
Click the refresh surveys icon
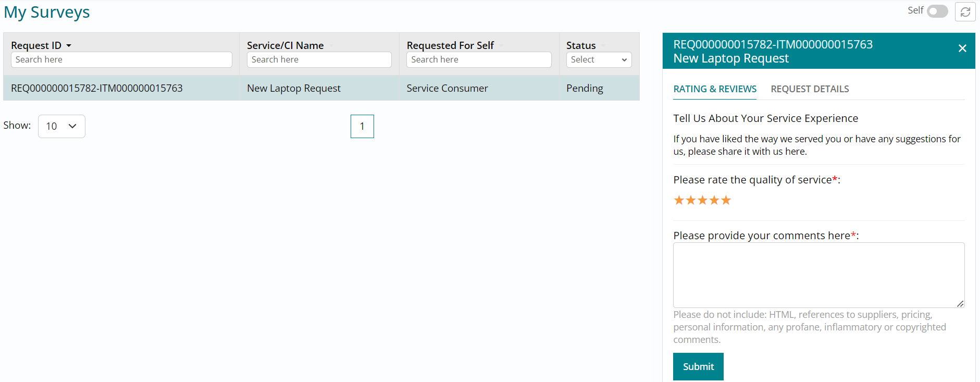point(965,12)
